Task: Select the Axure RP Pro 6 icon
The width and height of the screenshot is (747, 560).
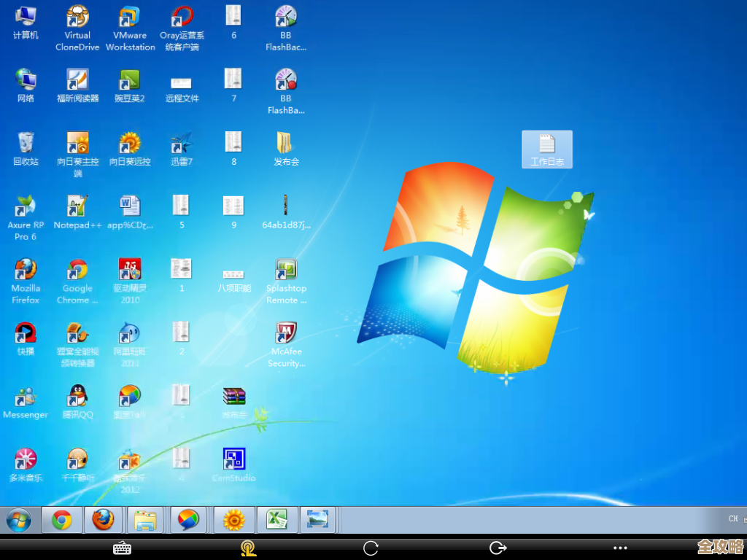Action: (26, 206)
